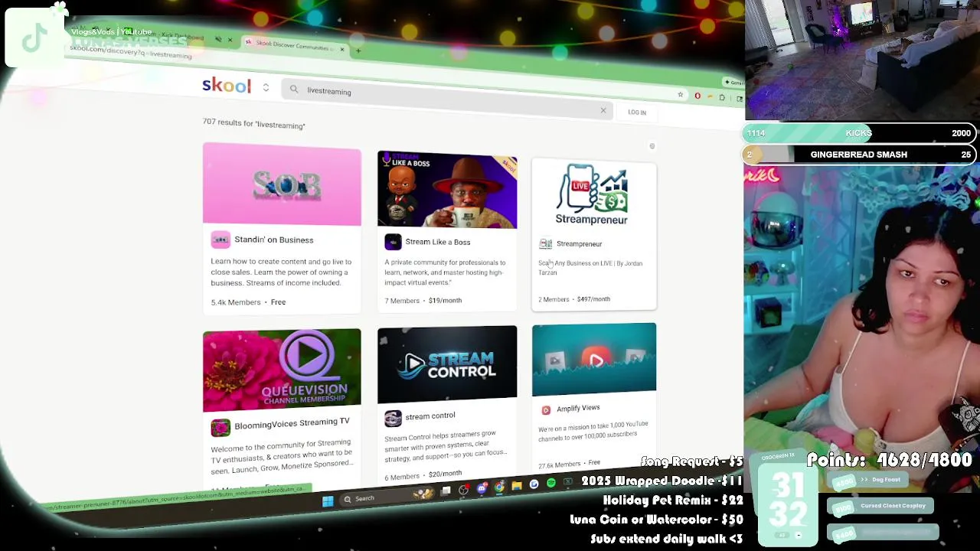Click the GINGERBREAD SMASH progress bar

pos(859,155)
